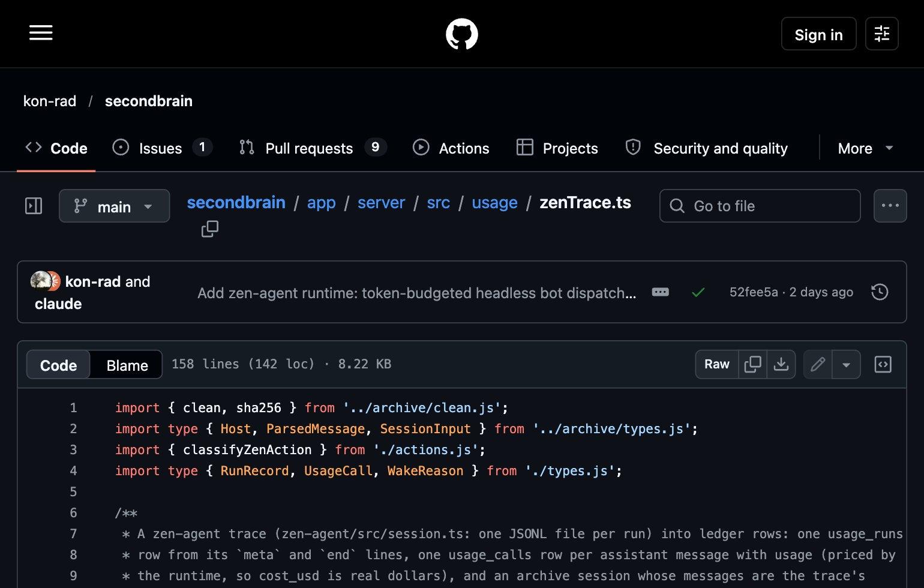The width and height of the screenshot is (924, 588).
Task: Open the hamburger navigation menu
Action: (x=41, y=34)
